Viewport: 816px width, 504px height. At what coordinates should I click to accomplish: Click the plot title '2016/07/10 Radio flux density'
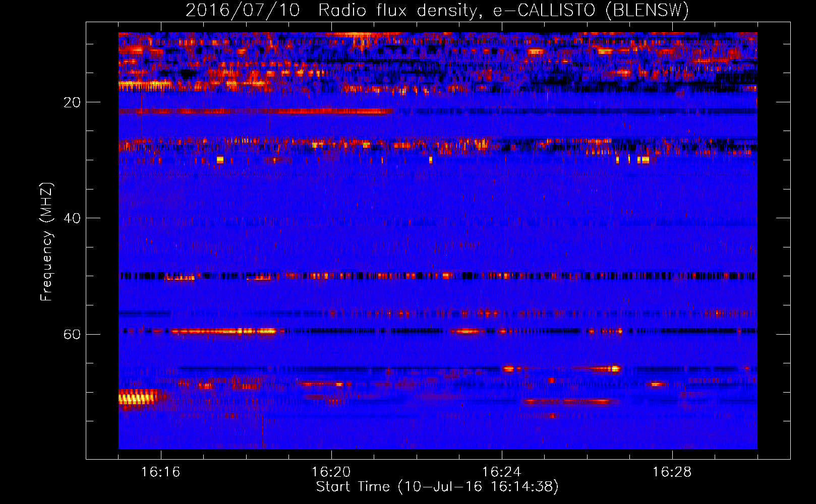pyautogui.click(x=437, y=11)
